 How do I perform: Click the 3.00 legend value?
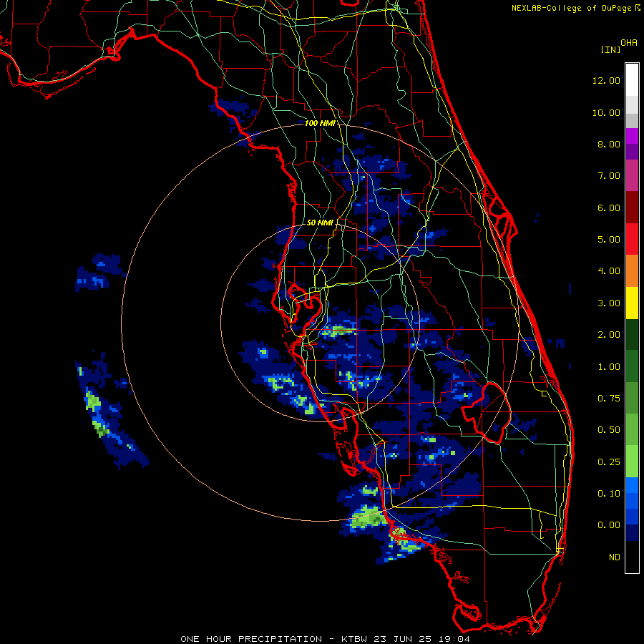(x=608, y=303)
